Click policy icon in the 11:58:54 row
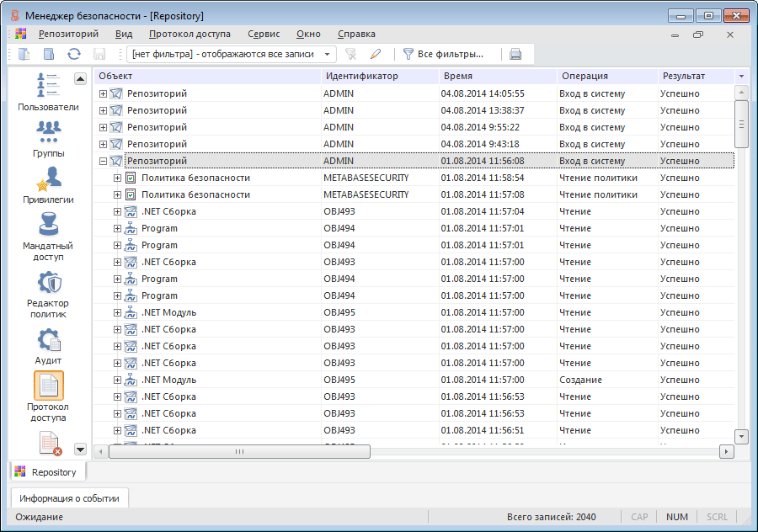The height and width of the screenshot is (532, 758). click(x=131, y=178)
